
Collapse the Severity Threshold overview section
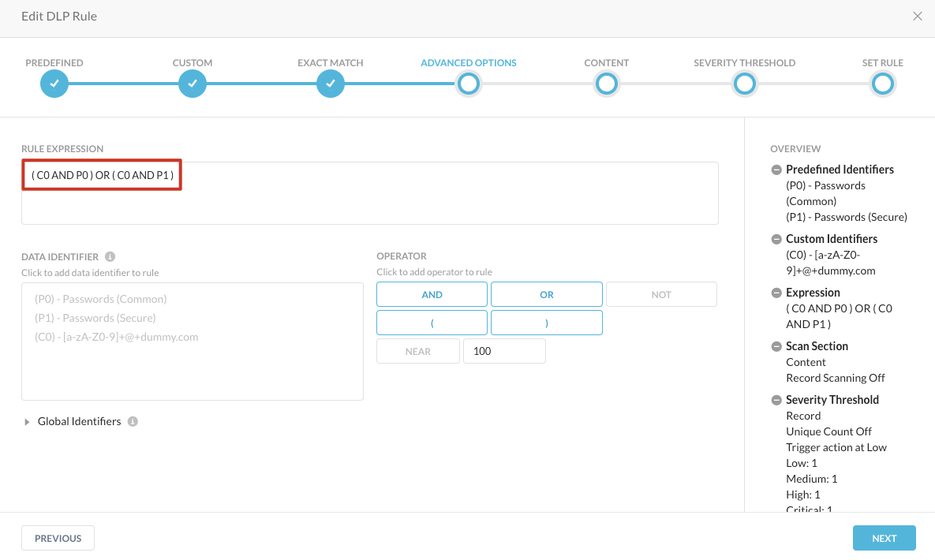[x=776, y=400]
